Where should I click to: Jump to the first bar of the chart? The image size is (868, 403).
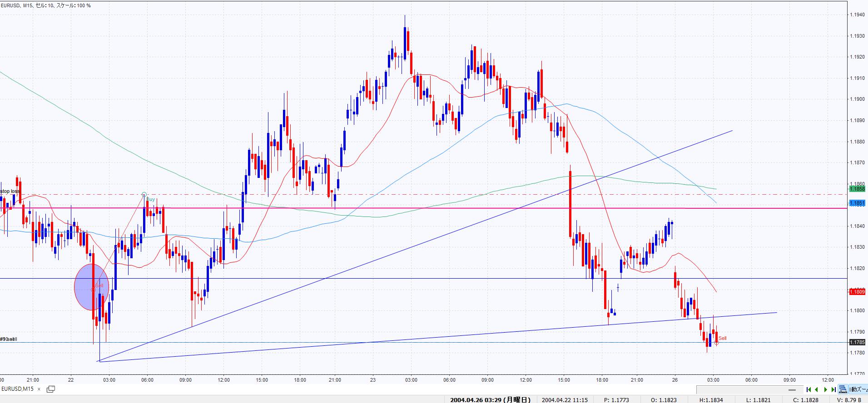(809, 389)
